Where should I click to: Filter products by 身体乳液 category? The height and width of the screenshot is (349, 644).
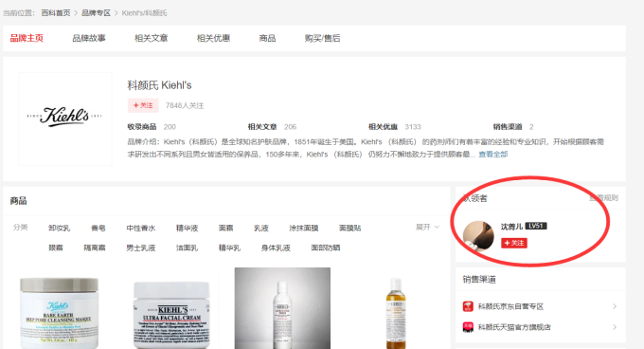click(x=276, y=248)
